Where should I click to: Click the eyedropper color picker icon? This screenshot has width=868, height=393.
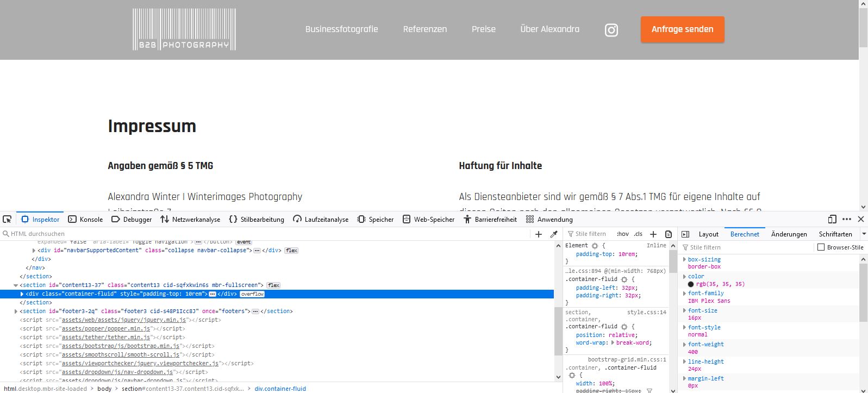coord(554,234)
